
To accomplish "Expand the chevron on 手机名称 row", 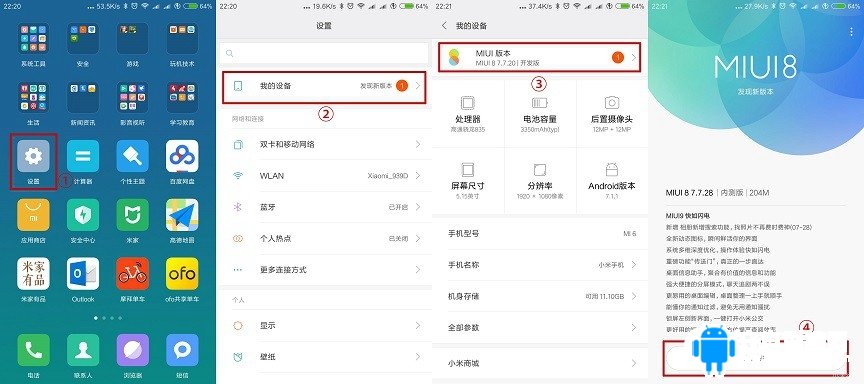I will tap(634, 265).
